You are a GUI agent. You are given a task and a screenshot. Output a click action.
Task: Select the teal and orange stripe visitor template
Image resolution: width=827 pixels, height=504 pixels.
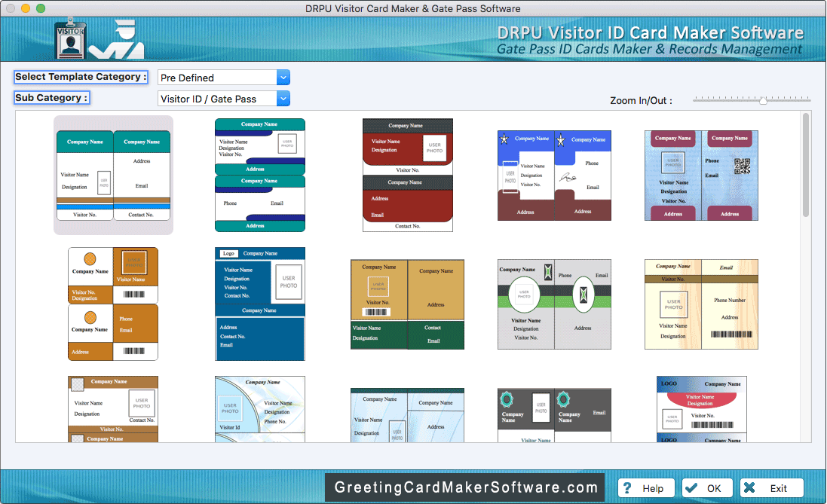[113, 175]
